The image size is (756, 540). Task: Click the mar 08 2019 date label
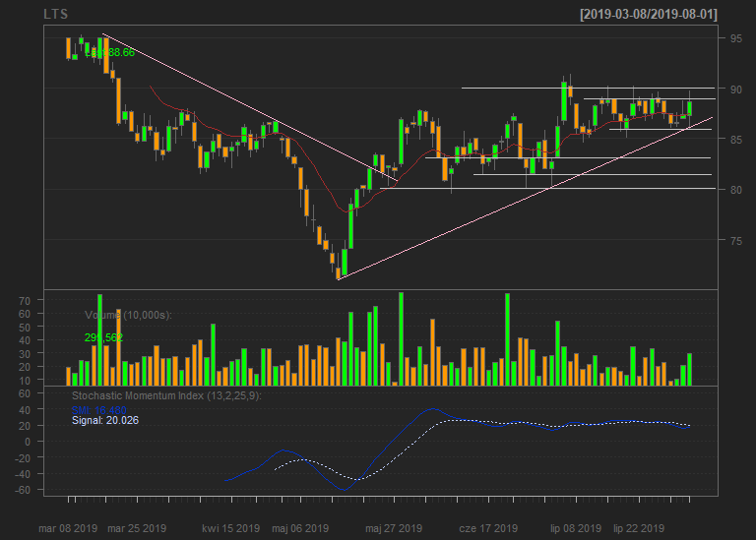click(68, 528)
